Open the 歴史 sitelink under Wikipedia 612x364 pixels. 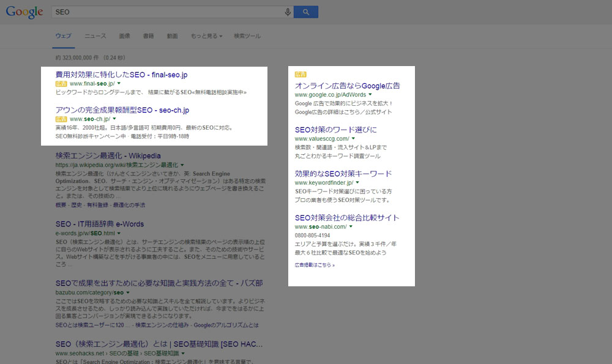point(76,205)
